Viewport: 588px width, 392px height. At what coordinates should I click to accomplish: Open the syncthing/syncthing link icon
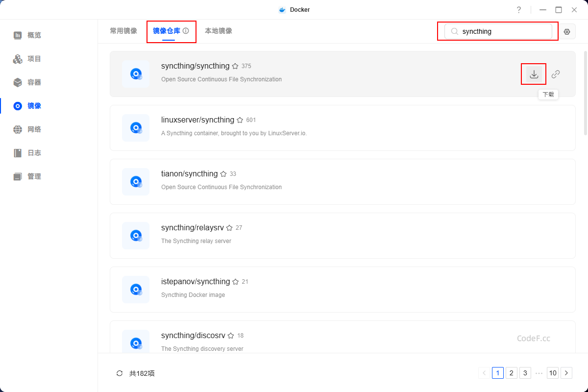(x=556, y=74)
